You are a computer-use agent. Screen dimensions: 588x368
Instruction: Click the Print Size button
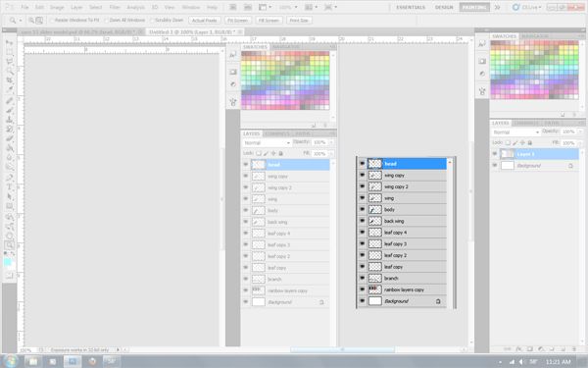(299, 21)
